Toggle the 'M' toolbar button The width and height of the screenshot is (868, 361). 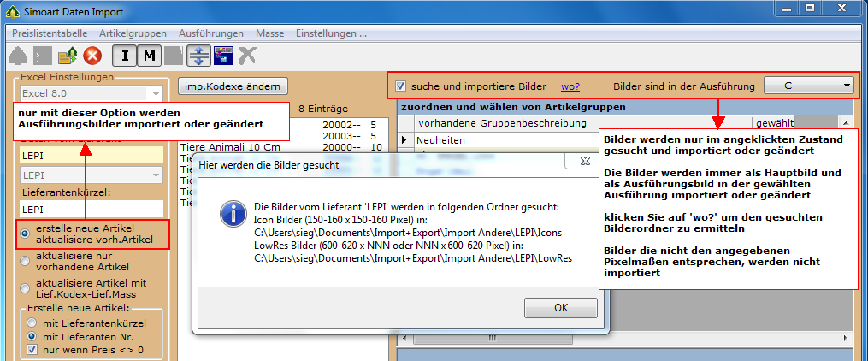pos(149,56)
